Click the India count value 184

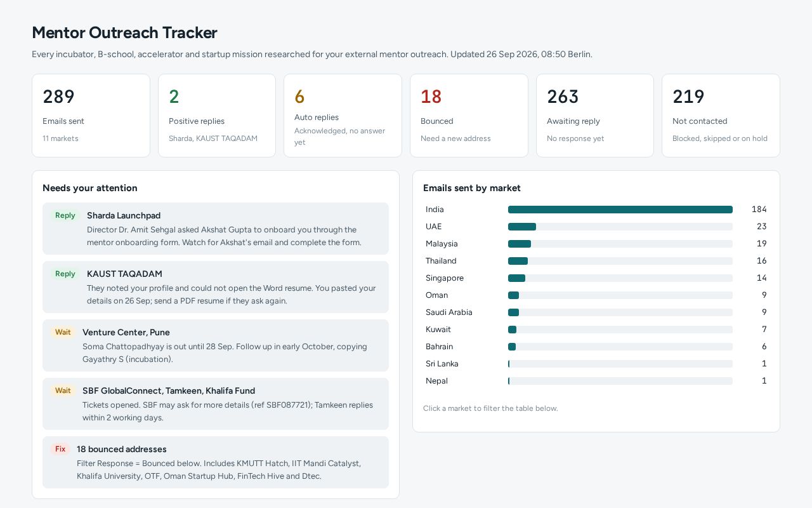759,210
